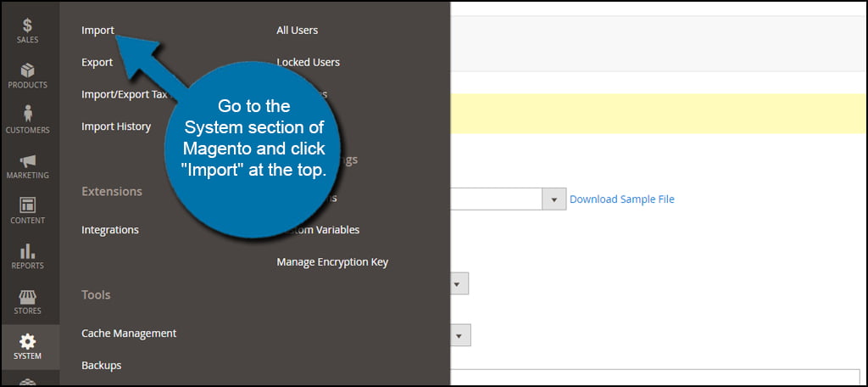Open the Content section in sidebar
This screenshot has height=387, width=868.
point(27,210)
